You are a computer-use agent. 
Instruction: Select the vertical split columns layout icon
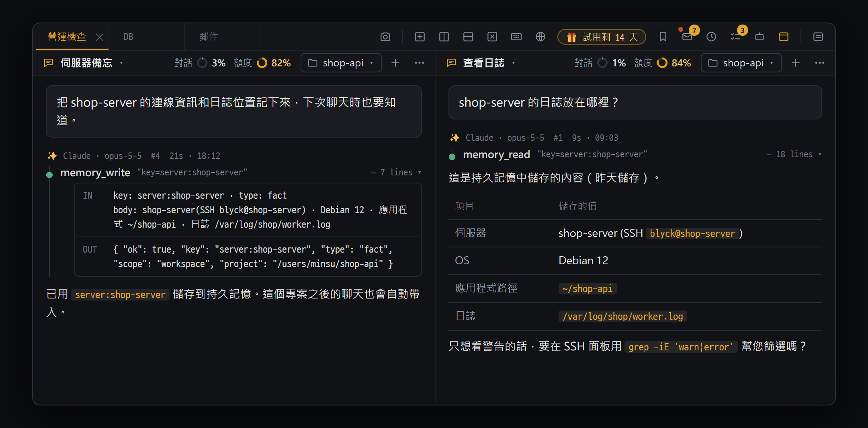pyautogui.click(x=444, y=37)
